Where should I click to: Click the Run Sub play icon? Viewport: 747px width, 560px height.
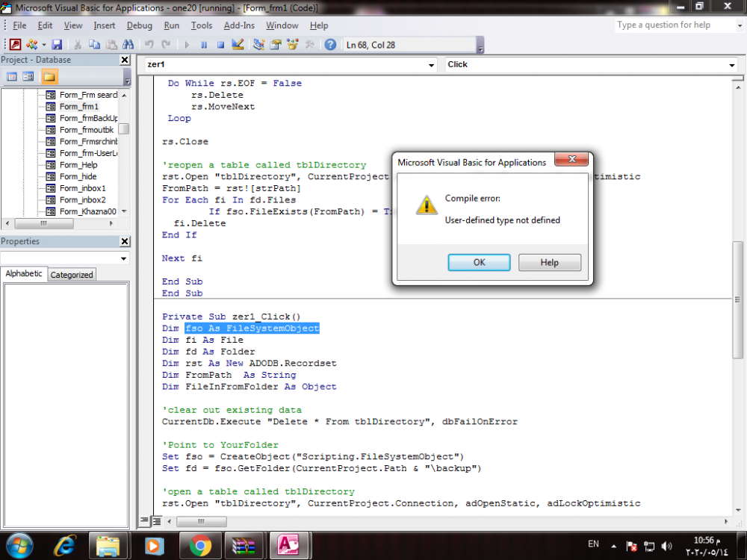point(187,45)
